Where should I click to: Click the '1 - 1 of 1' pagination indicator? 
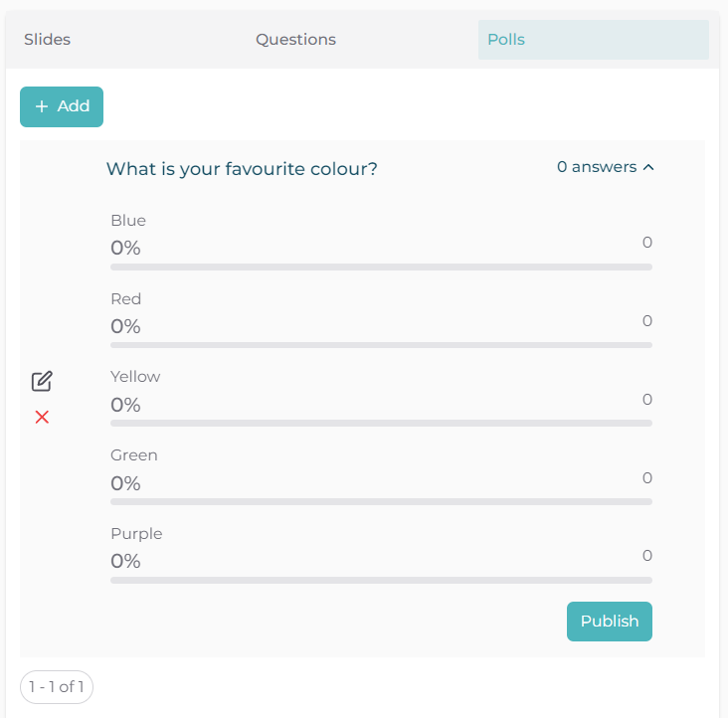[x=57, y=686]
